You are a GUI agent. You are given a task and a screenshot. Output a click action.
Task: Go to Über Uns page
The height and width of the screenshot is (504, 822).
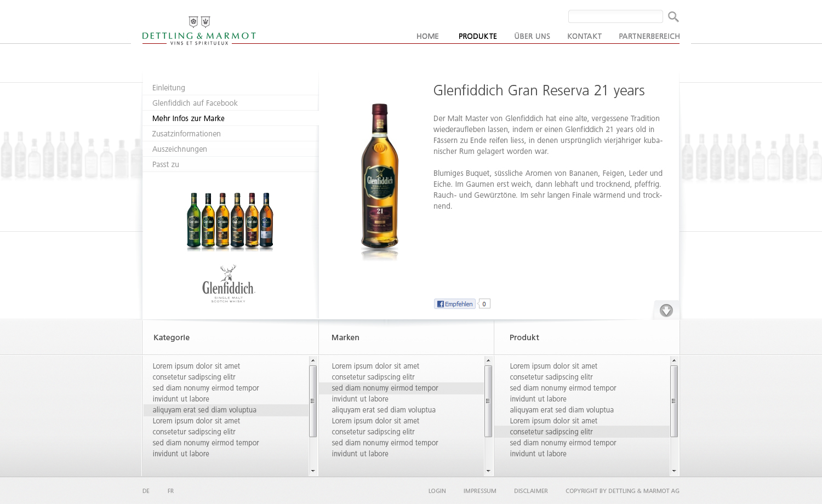pos(532,36)
